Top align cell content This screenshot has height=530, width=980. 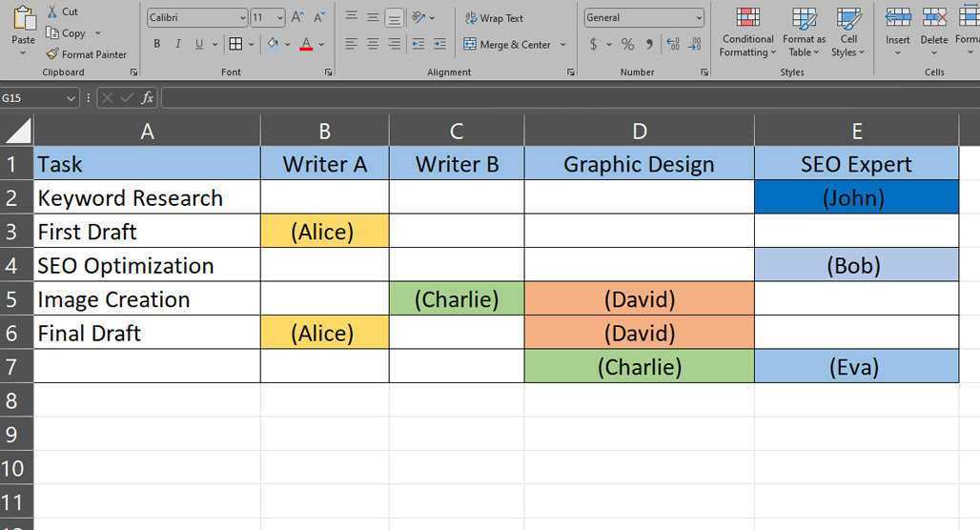point(352,17)
